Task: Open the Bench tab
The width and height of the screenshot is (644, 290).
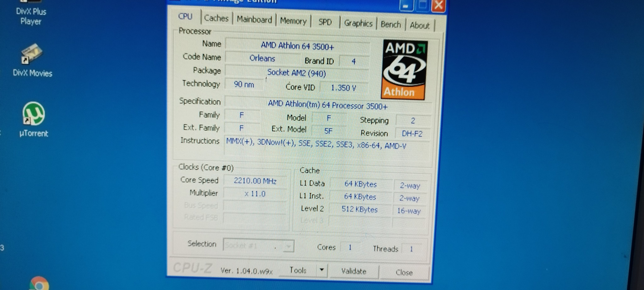Action: tap(391, 25)
